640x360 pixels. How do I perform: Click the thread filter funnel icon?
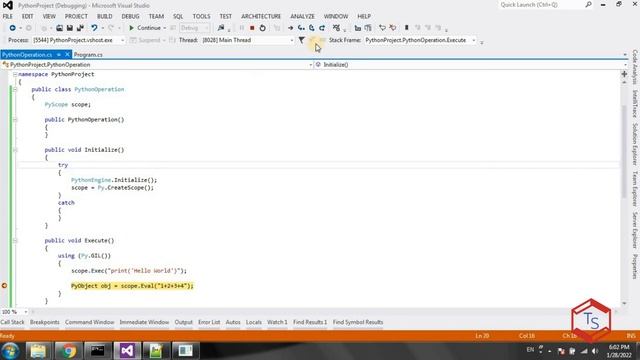[x=302, y=40]
